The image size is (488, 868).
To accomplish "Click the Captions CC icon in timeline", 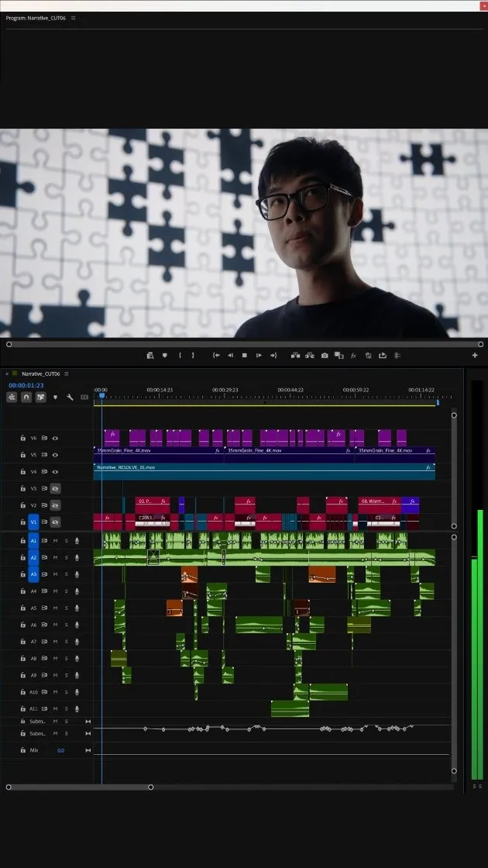I will 84,397.
